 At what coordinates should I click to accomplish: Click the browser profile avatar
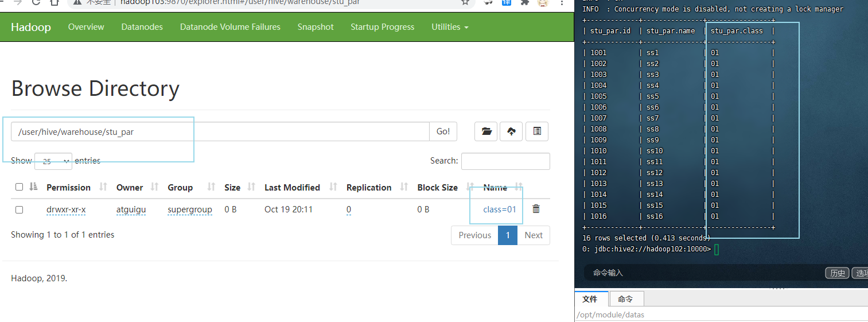pos(543,2)
